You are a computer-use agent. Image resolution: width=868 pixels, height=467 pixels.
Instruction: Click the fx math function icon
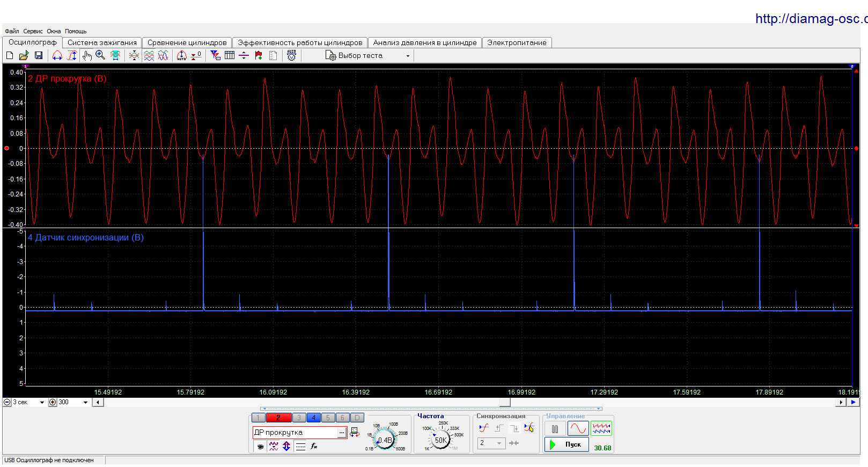tap(314, 446)
